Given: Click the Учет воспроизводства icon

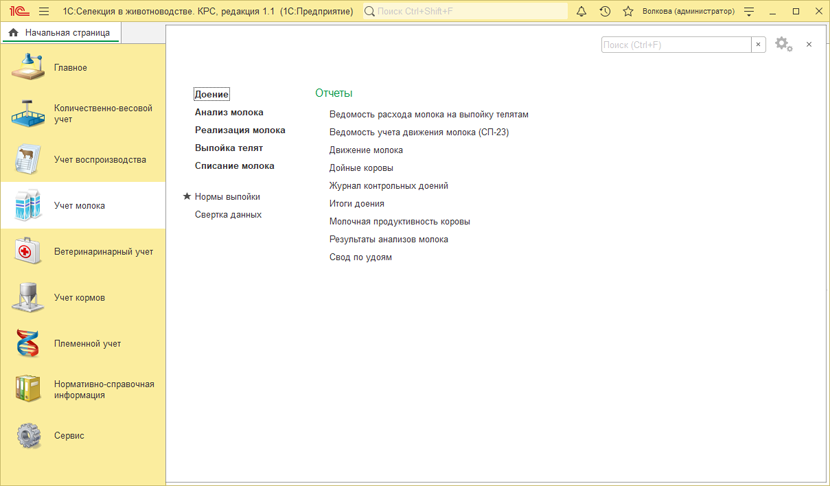Looking at the screenshot, I should pos(28,160).
